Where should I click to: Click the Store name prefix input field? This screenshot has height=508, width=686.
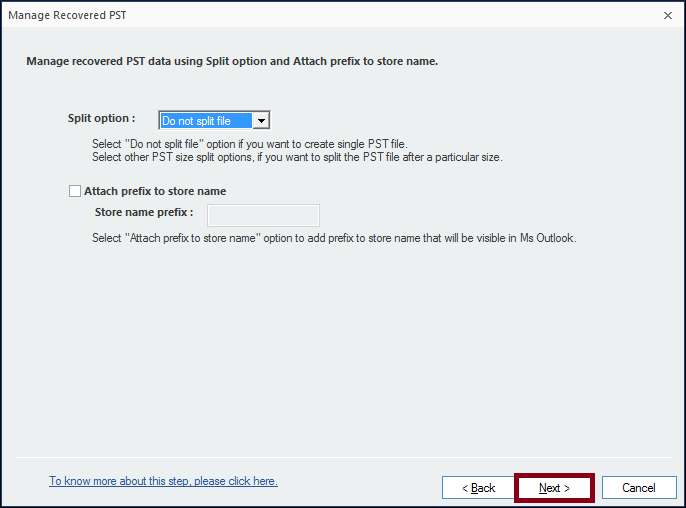[x=263, y=215]
